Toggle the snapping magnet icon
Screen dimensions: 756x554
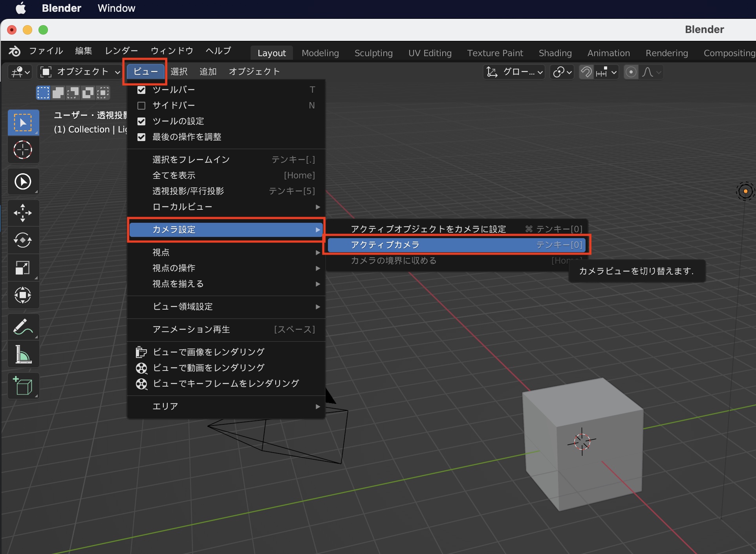pos(586,72)
